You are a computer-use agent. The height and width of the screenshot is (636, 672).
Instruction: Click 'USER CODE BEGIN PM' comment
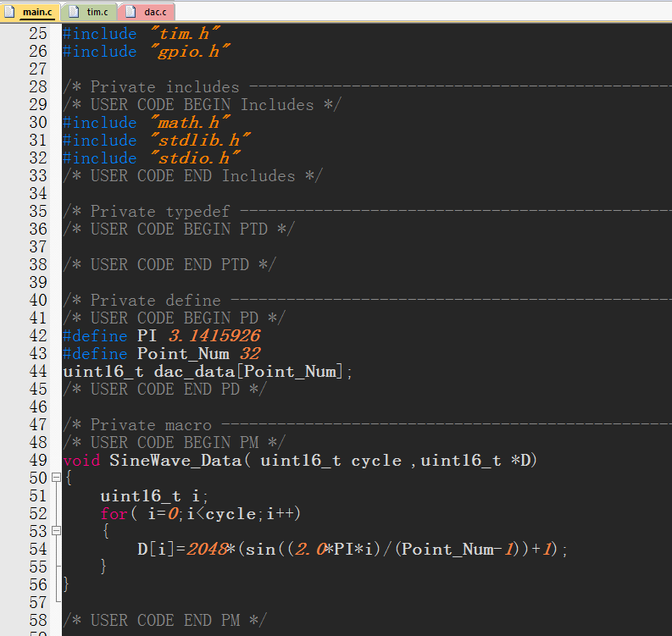(x=174, y=442)
